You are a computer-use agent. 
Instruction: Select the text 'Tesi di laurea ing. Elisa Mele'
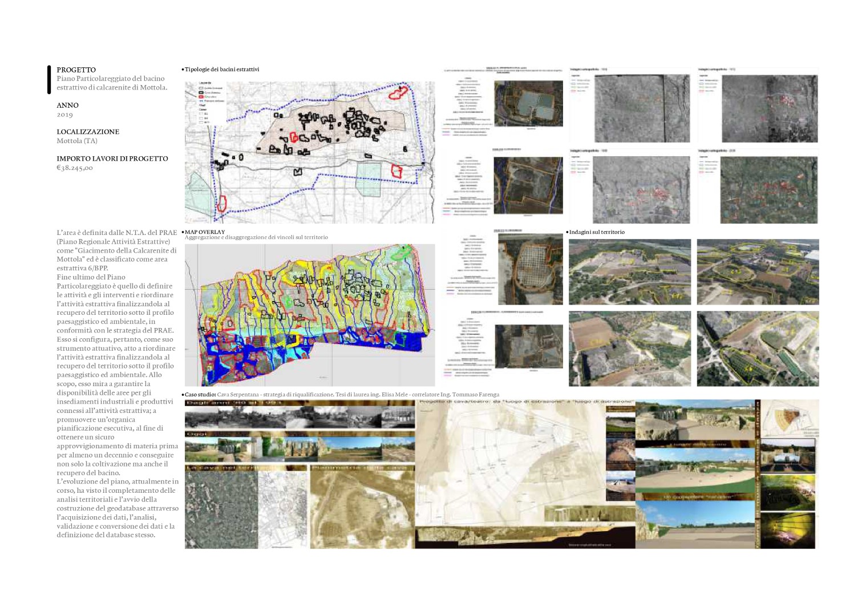(371, 395)
